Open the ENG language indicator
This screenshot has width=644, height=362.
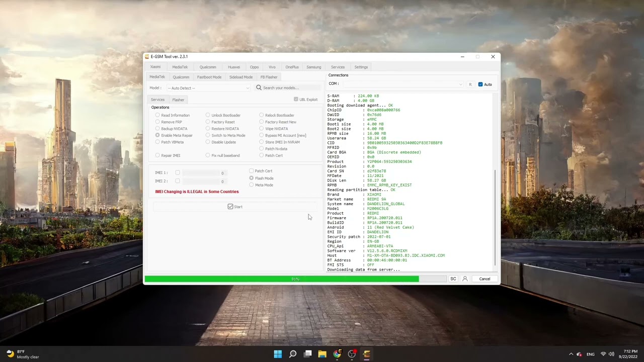(x=591, y=354)
